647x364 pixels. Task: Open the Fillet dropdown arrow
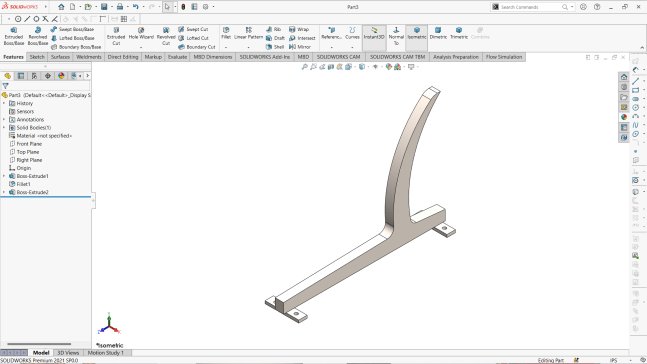226,47
